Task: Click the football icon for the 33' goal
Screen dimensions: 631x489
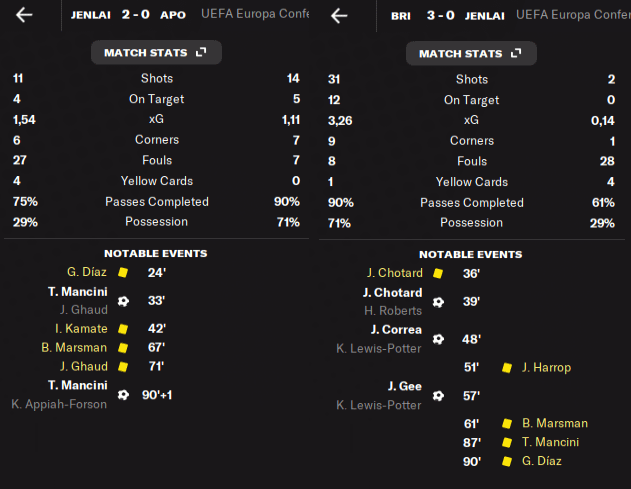Action: 123,300
